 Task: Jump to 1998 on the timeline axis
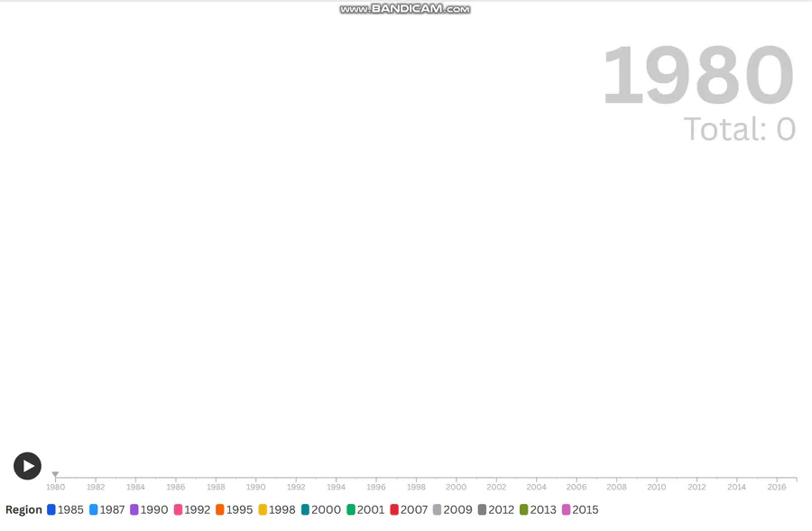coord(416,487)
